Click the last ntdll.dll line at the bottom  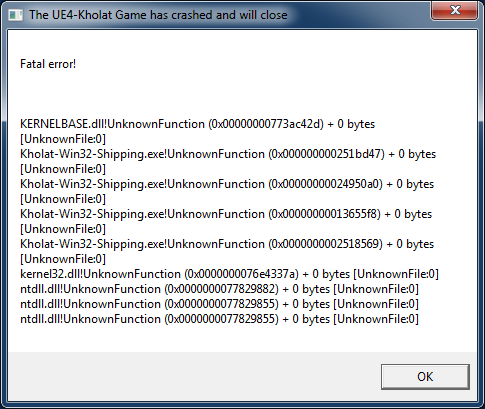coord(219,319)
